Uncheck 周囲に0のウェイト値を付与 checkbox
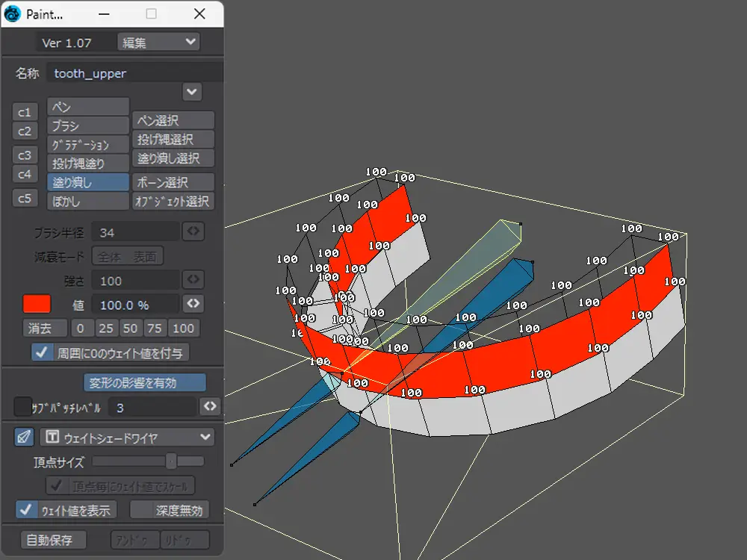This screenshot has width=747, height=560. point(42,352)
